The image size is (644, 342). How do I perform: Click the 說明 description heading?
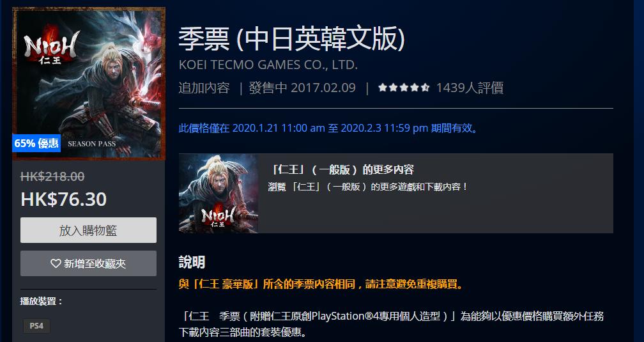192,262
